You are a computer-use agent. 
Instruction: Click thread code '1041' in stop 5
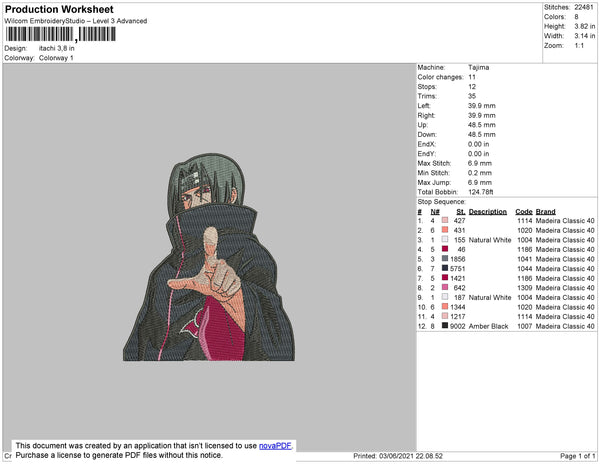click(525, 259)
